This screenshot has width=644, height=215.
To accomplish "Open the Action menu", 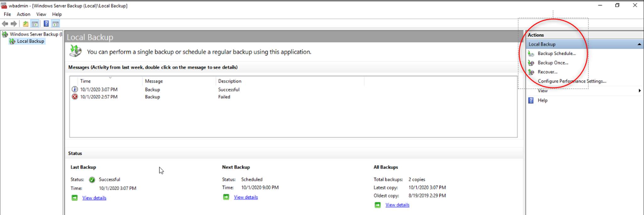I will pos(24,14).
